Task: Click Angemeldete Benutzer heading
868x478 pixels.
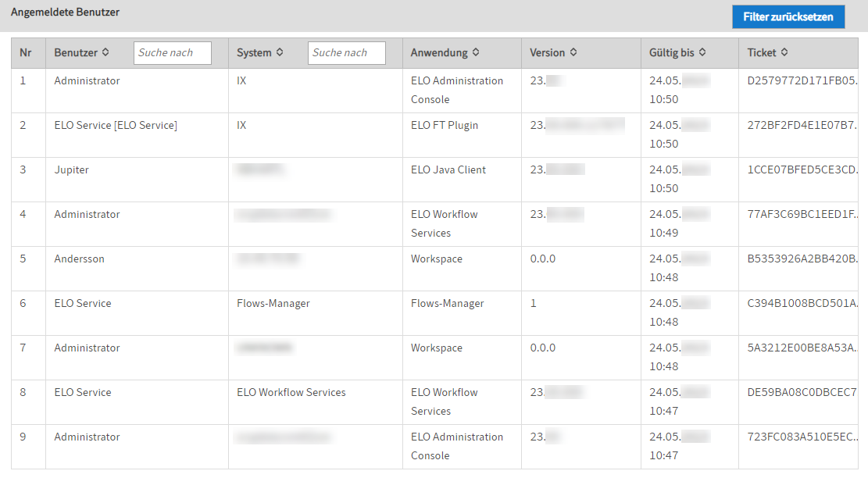Action: 66,12
